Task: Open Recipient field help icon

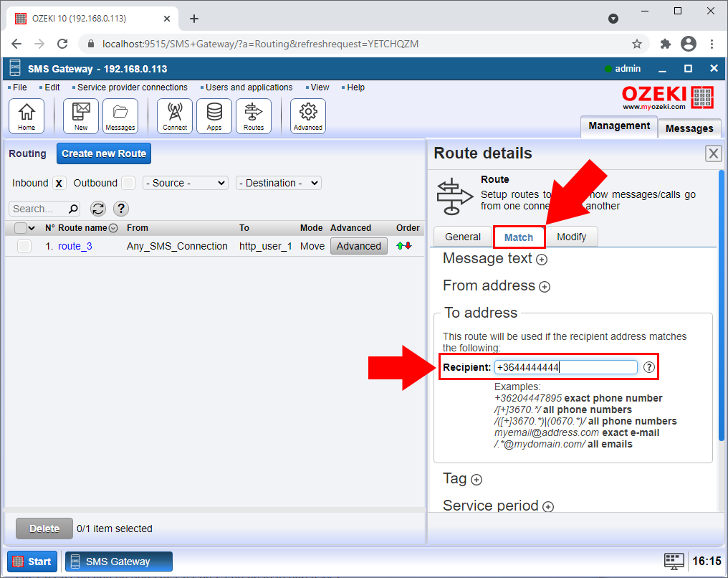Action: [649, 367]
